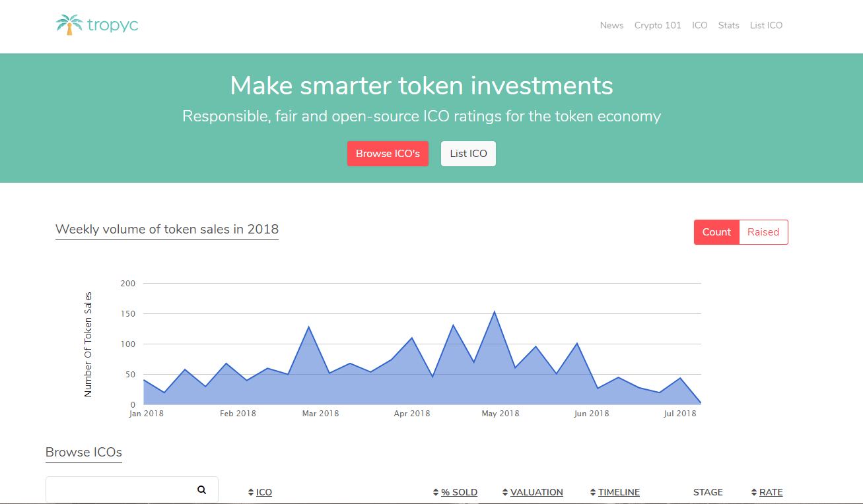
Task: Click the May 2018 peak on the chart
Action: (x=495, y=310)
